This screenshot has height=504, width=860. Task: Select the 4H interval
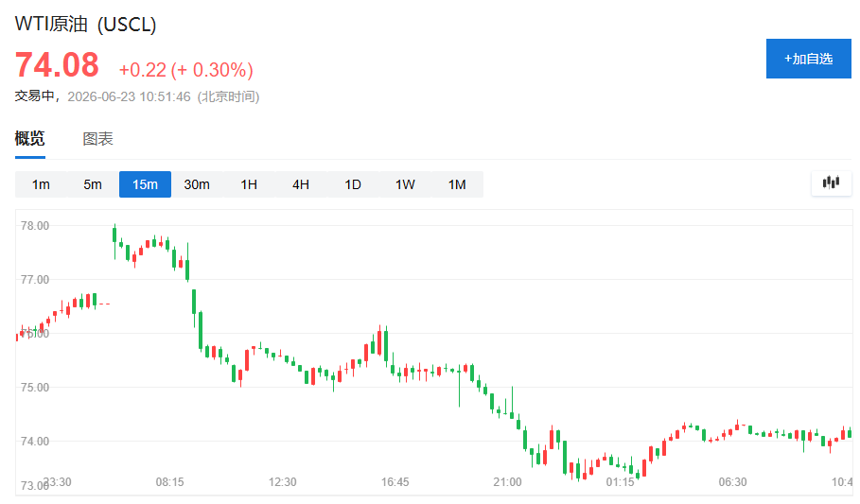[x=301, y=184]
